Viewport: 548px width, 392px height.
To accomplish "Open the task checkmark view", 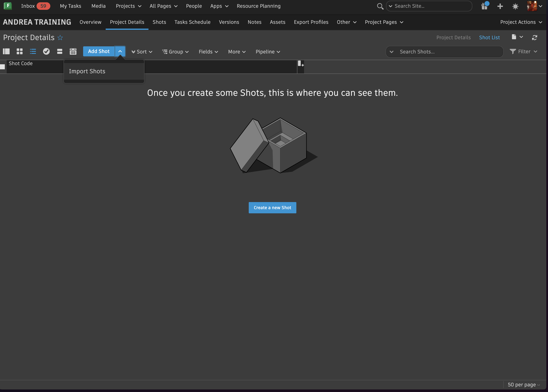I will coord(46,51).
